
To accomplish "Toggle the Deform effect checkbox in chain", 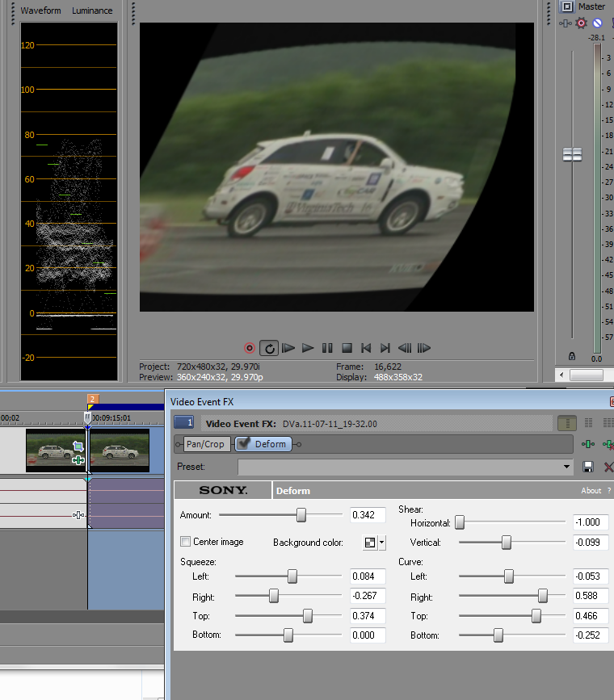I will point(243,443).
